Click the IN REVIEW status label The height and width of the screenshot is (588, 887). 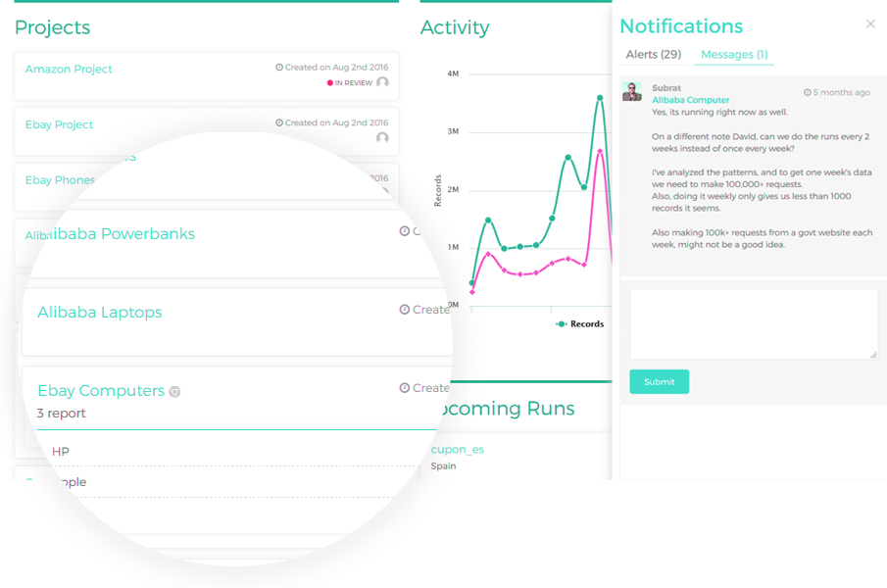354,83
